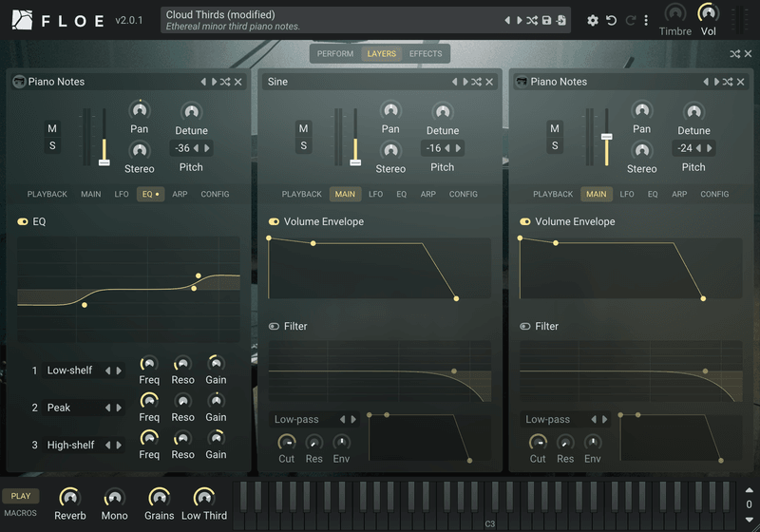Image resolution: width=760 pixels, height=532 pixels.
Task: Click Sine volume envelope release point
Action: point(456,299)
